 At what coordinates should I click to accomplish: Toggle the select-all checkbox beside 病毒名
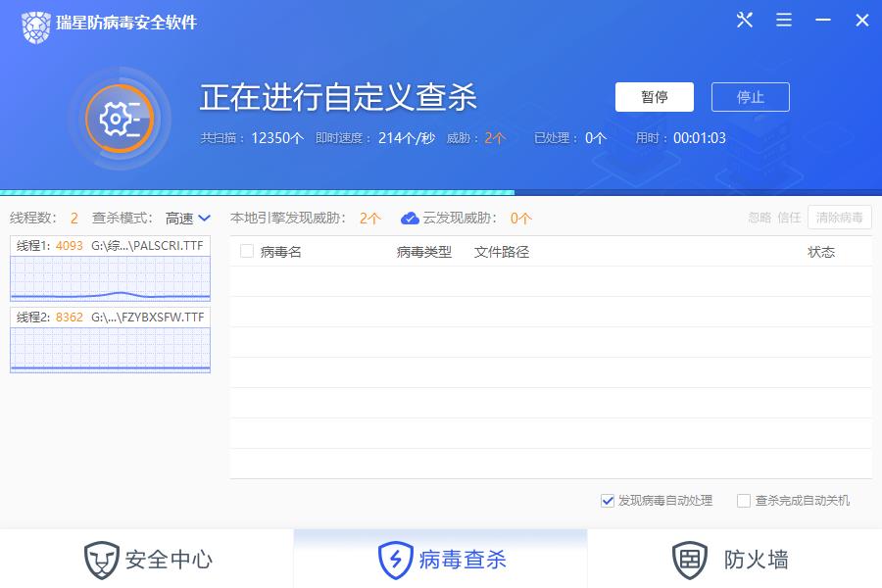(246, 251)
